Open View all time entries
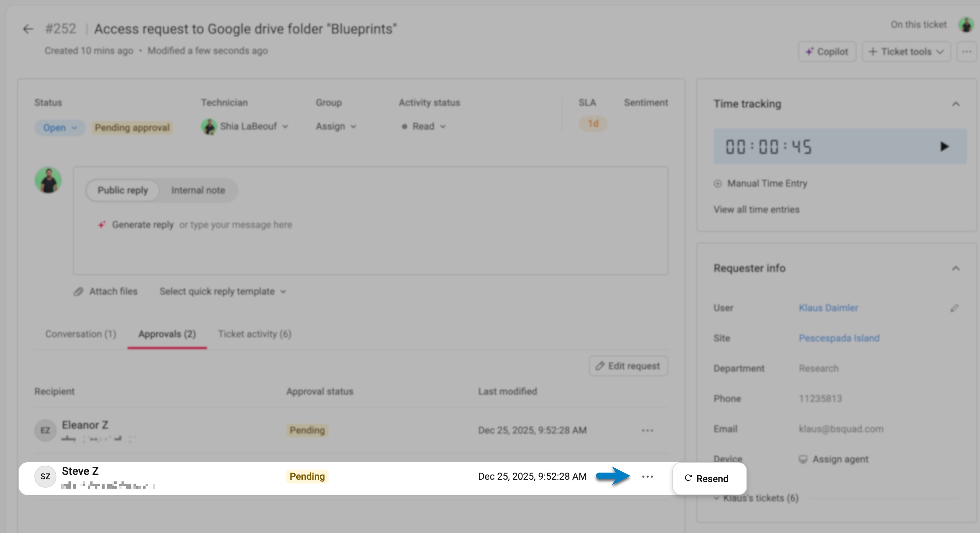Viewport: 980px width, 533px height. pos(756,210)
